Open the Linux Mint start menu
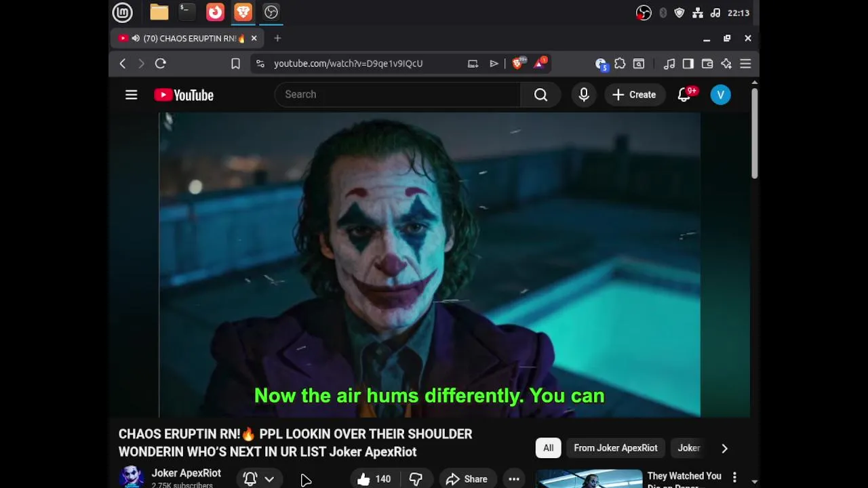Viewport: 868px width, 488px height. [x=122, y=12]
